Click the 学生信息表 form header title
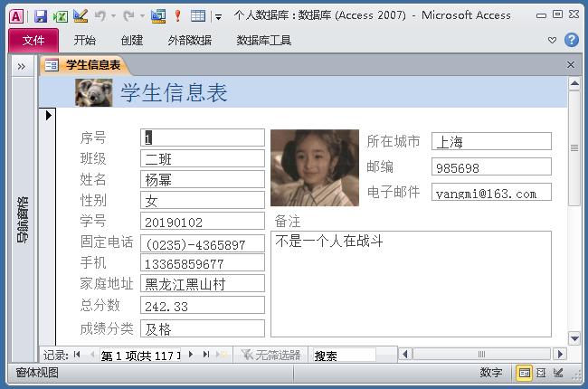 pos(174,92)
